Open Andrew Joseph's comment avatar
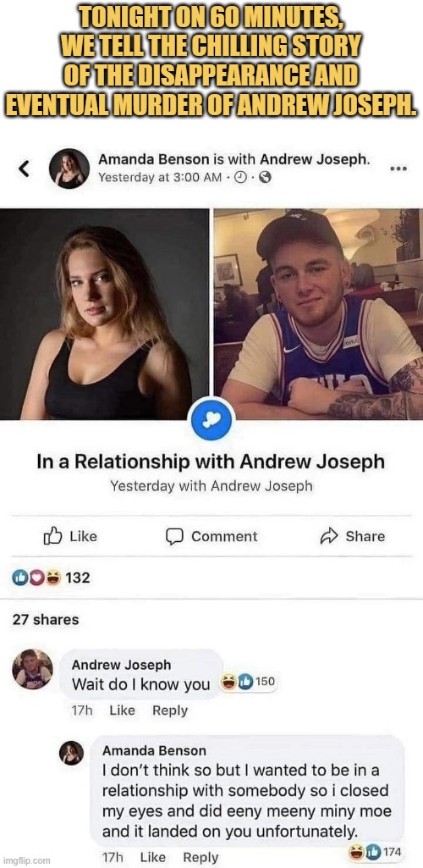Viewport: 423px width, 868px height. 33,669
